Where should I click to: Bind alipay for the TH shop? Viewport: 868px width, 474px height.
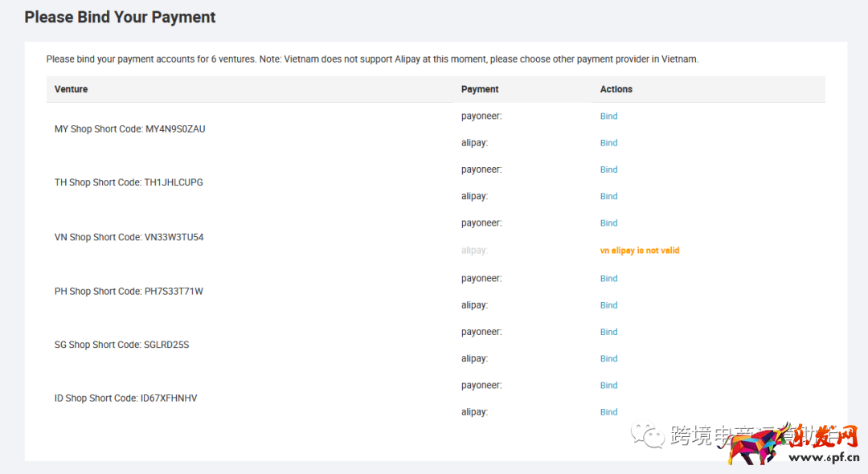(608, 196)
